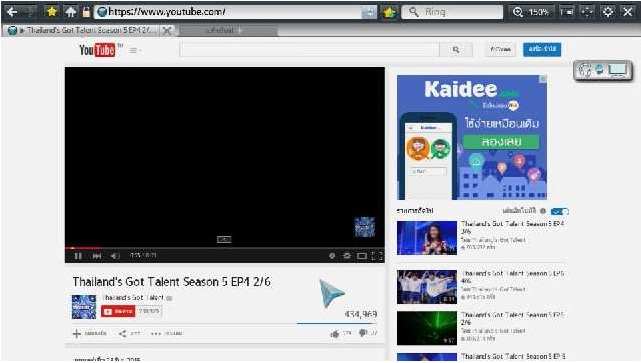Open the video player settings gear
The image size is (641, 363).
pos(347,256)
